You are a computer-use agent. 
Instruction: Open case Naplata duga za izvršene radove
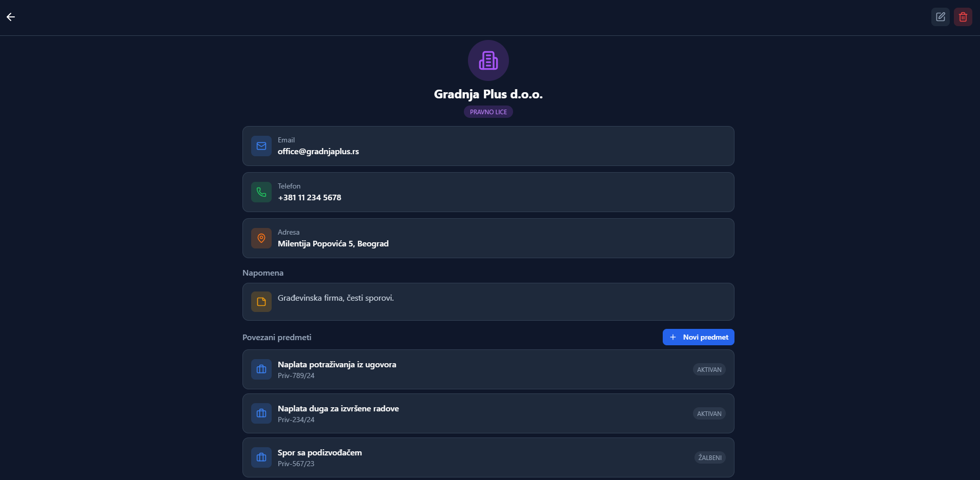[338, 409]
